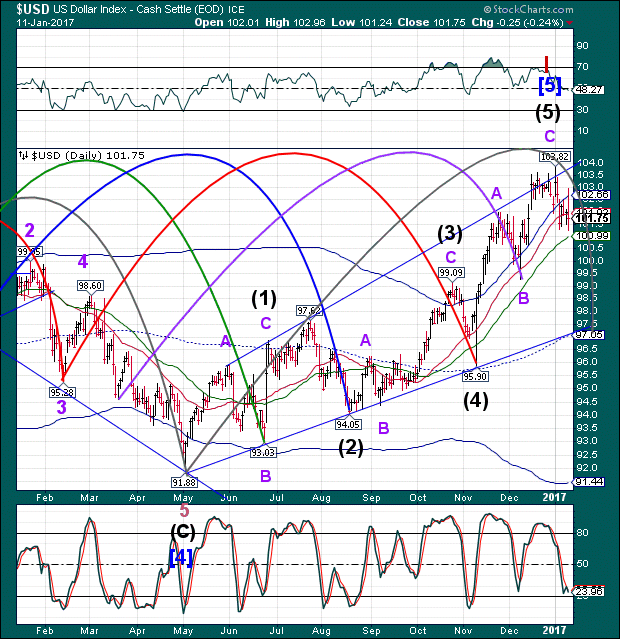Click the '94.05' trough price label
Viewport: 620px width, 639px height.
[x=348, y=425]
